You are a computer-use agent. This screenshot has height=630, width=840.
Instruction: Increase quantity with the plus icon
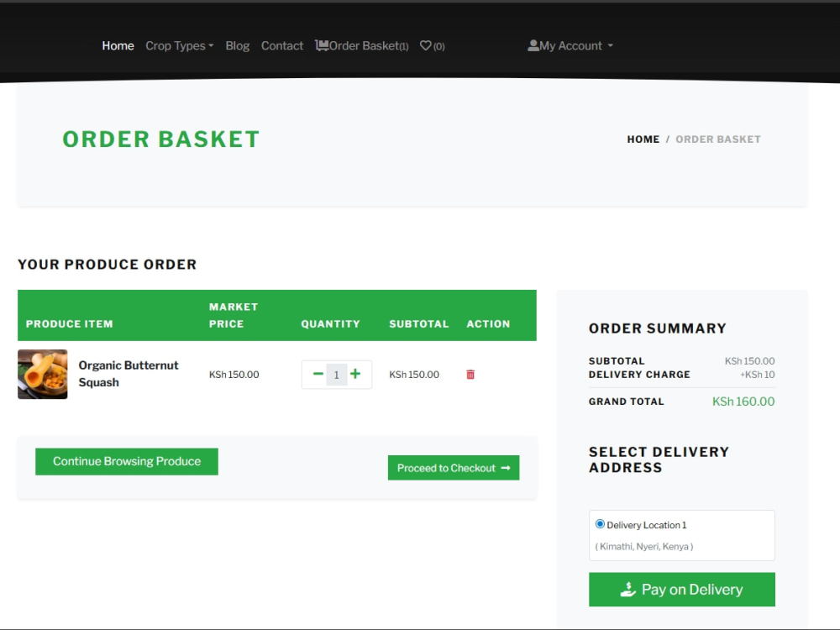coord(355,374)
